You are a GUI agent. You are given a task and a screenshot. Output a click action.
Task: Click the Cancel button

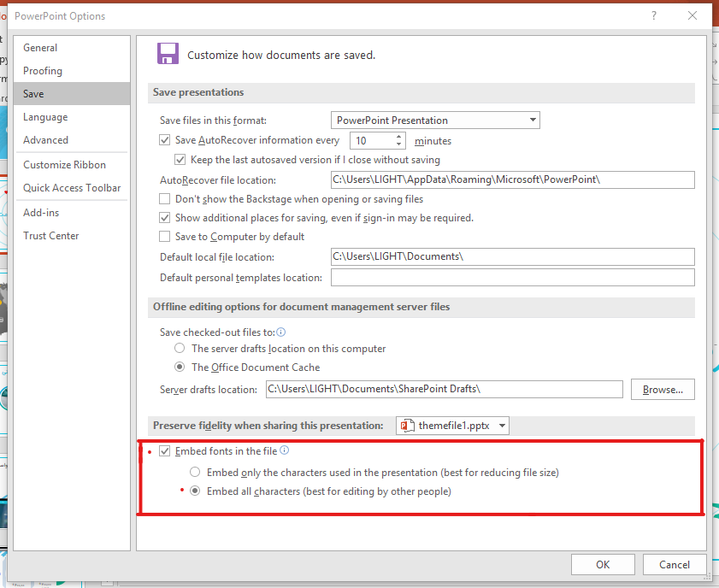pyautogui.click(x=675, y=565)
